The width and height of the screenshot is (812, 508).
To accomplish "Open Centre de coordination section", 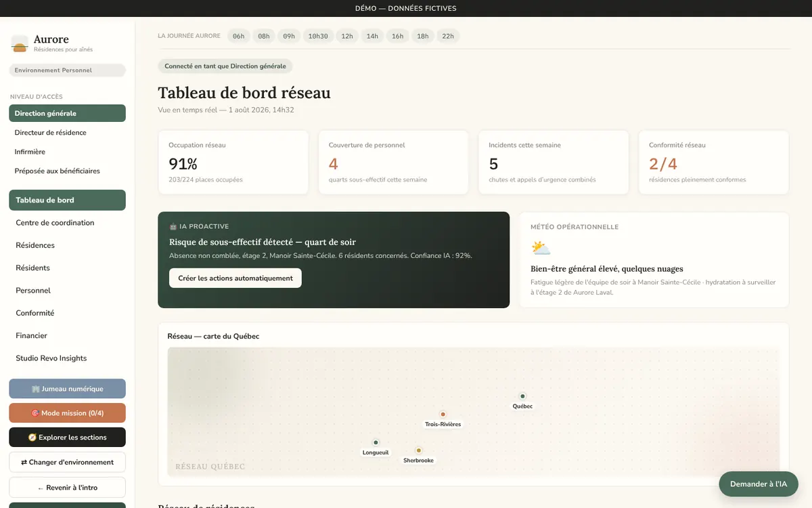I will (67, 223).
